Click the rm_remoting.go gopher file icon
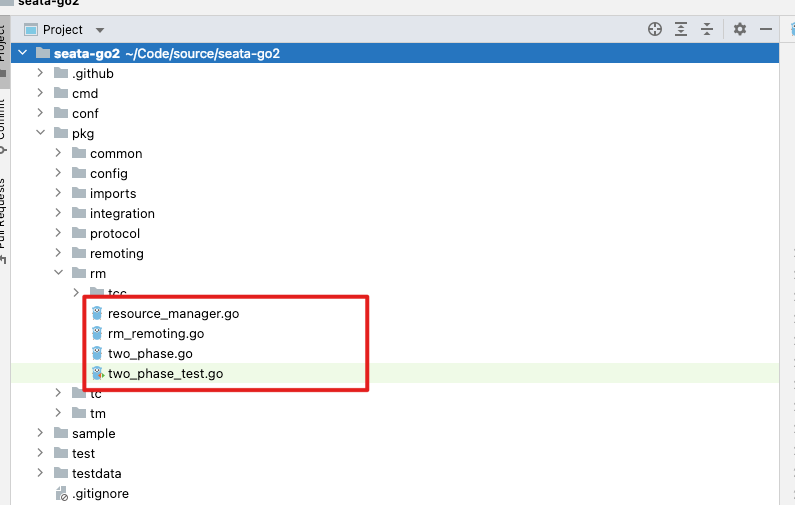Viewport: 795px width, 505px height. (x=97, y=333)
